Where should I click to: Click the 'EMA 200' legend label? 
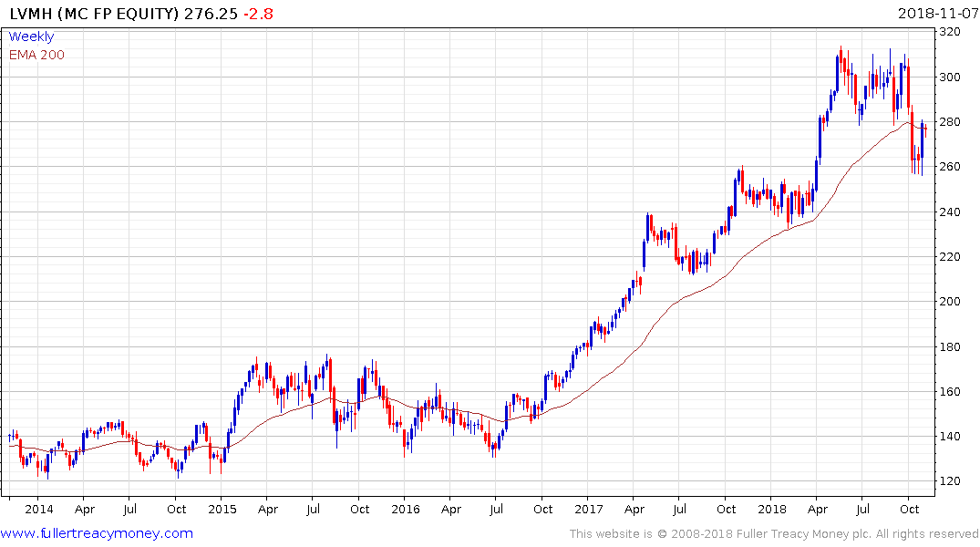[x=36, y=55]
